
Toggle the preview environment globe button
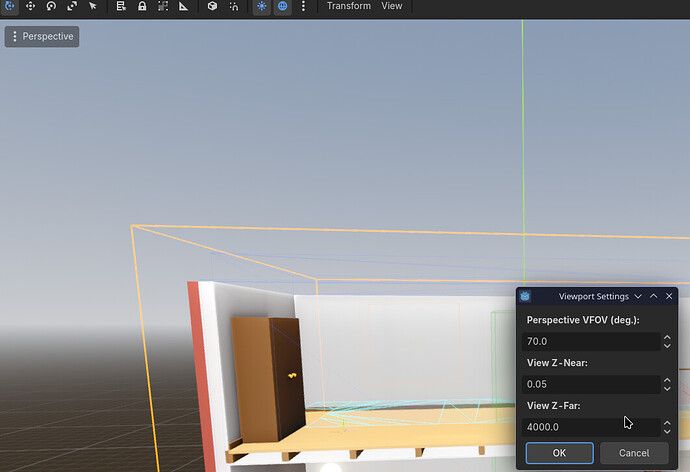point(283,6)
